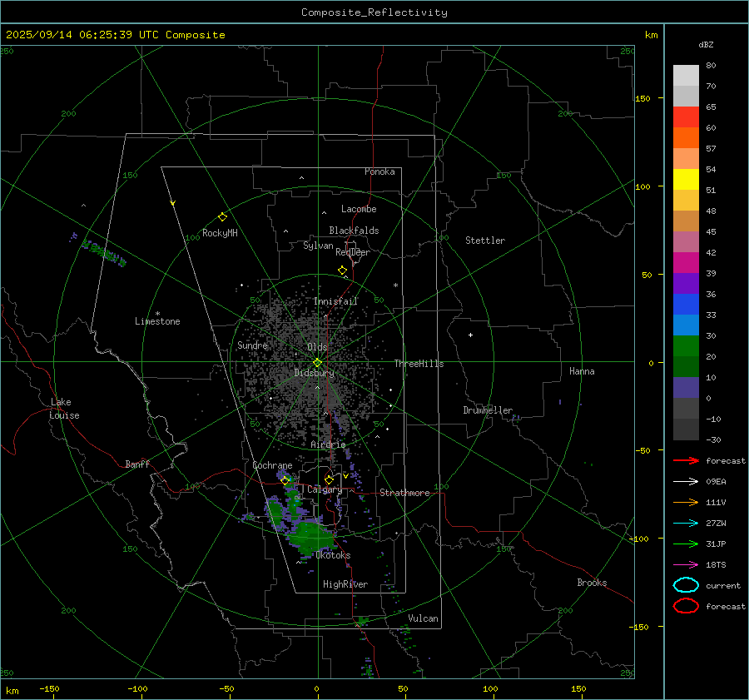The width and height of the screenshot is (749, 700).
Task: Click the red forecast ellipse icon
Action: 686,606
